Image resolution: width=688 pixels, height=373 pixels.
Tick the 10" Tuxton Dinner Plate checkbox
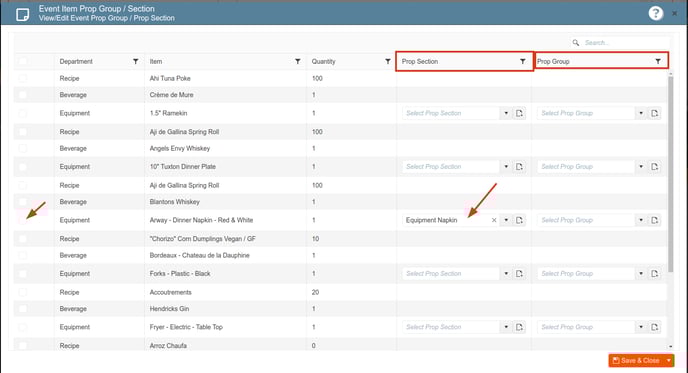pos(23,167)
